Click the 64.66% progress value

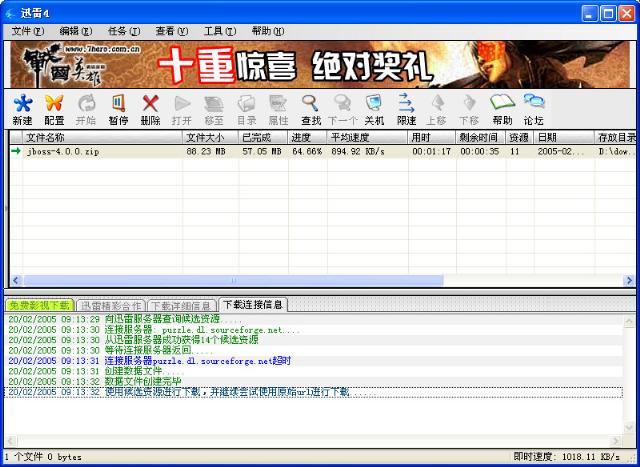pos(307,151)
